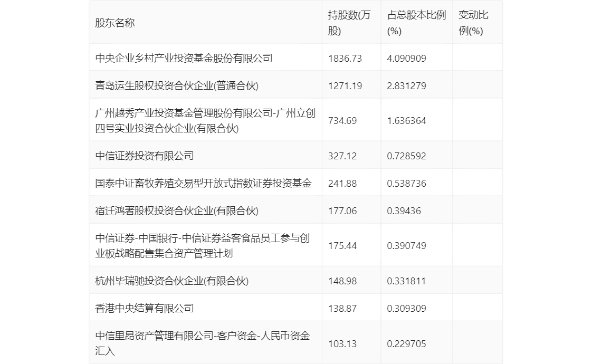The width and height of the screenshot is (592, 364).
Task: Click the 1.636364 percentage value
Action: [x=407, y=121]
